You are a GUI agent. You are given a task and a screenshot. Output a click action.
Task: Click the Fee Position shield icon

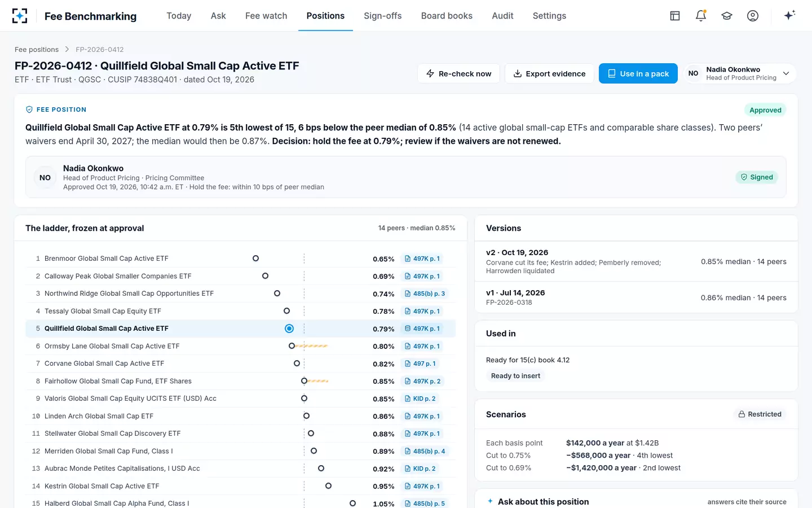tap(29, 110)
